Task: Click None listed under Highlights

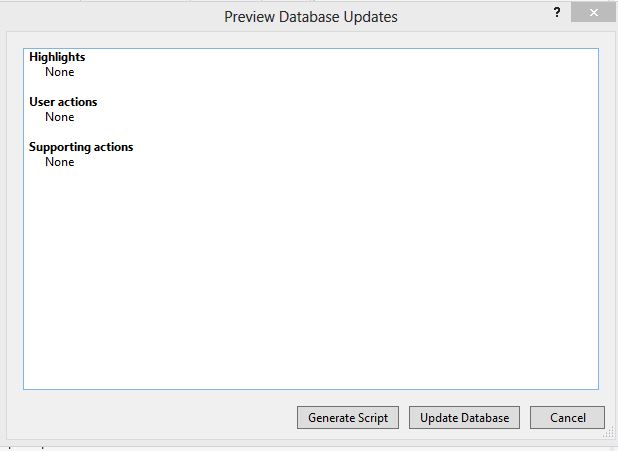Action: (60, 72)
